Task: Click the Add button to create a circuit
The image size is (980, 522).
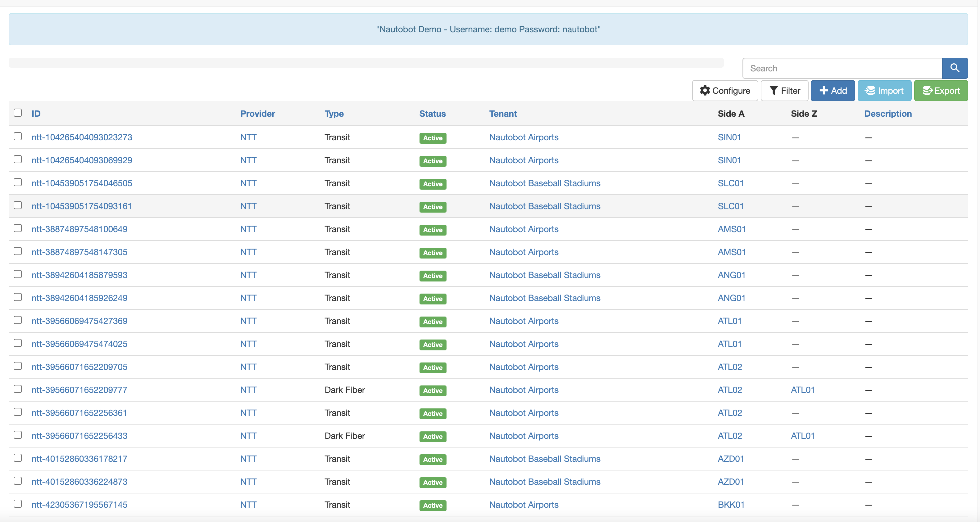Action: pos(833,91)
